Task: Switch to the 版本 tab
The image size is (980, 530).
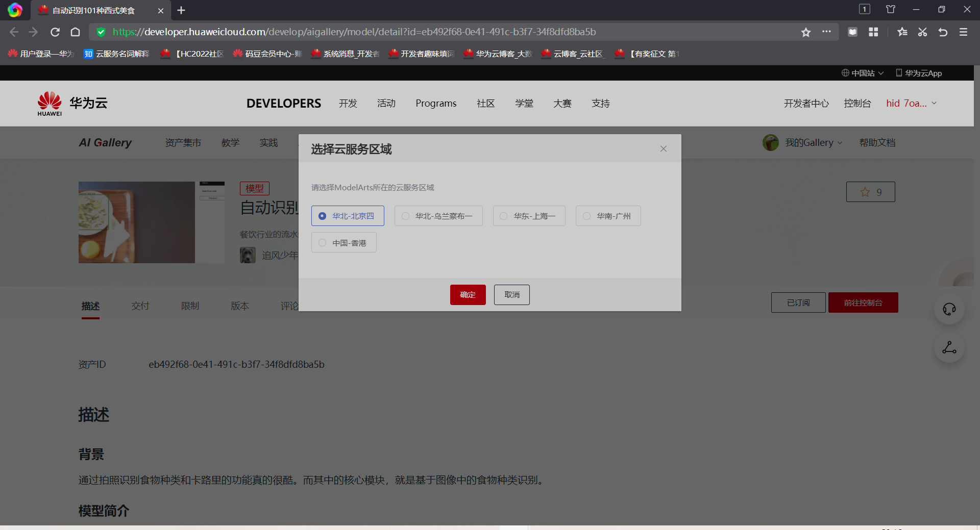Action: pos(240,306)
